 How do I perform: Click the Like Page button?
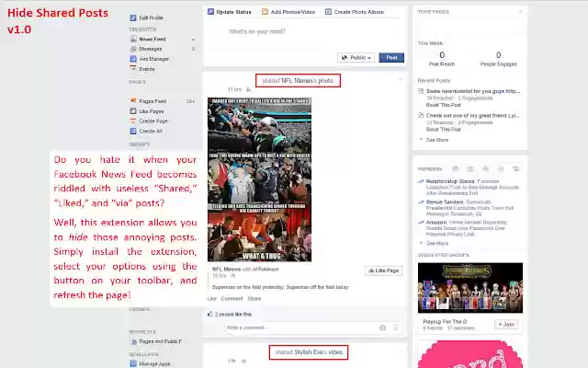(383, 270)
